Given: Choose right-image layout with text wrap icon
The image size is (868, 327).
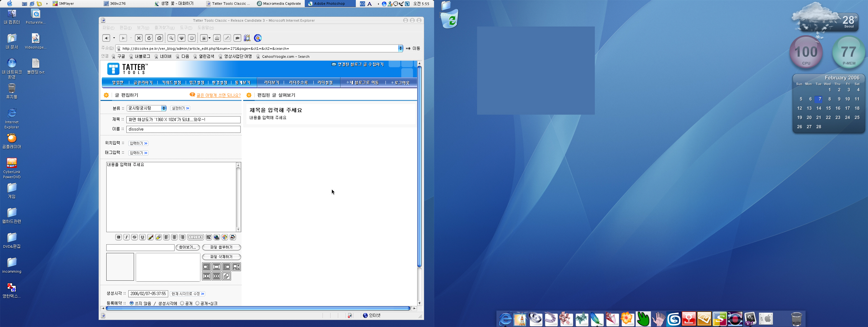Looking at the screenshot, I should pos(227,267).
